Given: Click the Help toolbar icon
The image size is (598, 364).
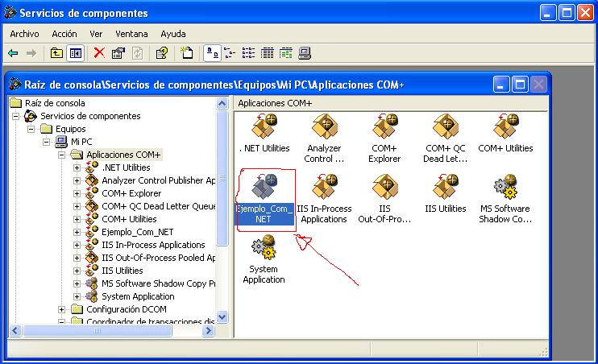Looking at the screenshot, I should tap(162, 53).
